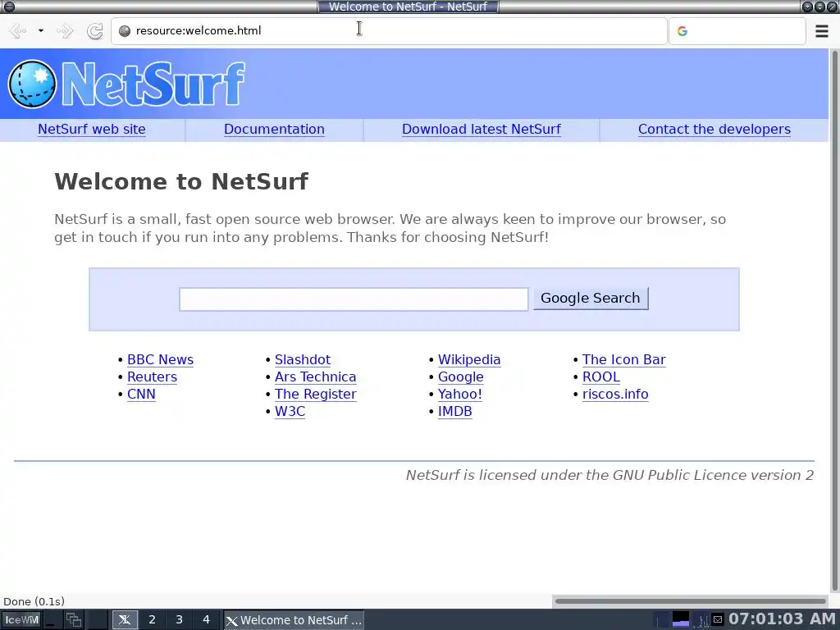Open the IceWM start menu button
This screenshot has height=630, width=840.
click(x=21, y=620)
